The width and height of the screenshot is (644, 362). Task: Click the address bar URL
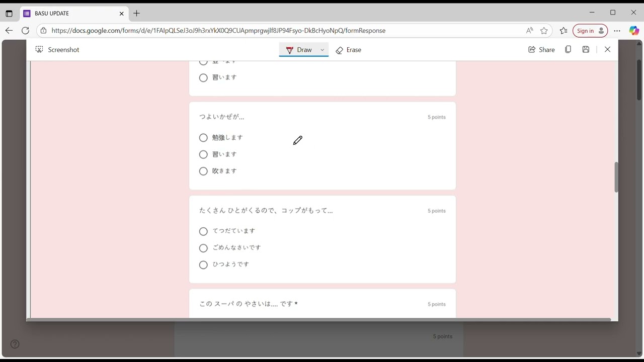(218, 31)
